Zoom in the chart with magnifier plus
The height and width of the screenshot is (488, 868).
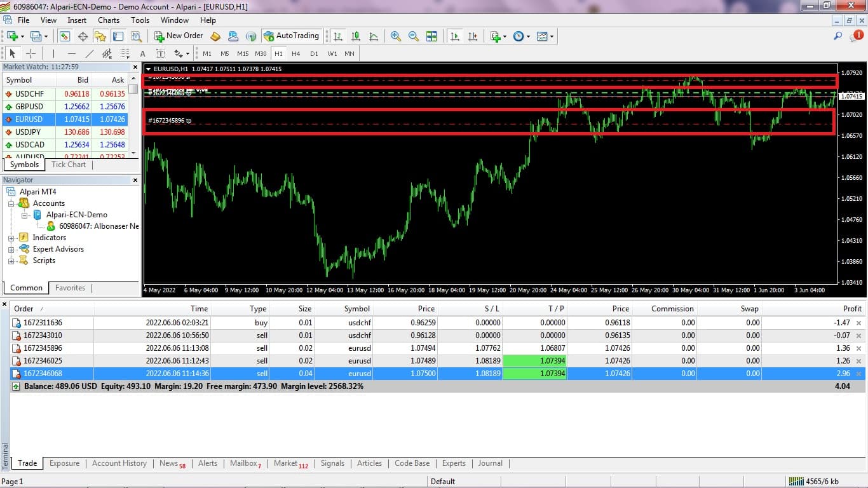(x=396, y=36)
